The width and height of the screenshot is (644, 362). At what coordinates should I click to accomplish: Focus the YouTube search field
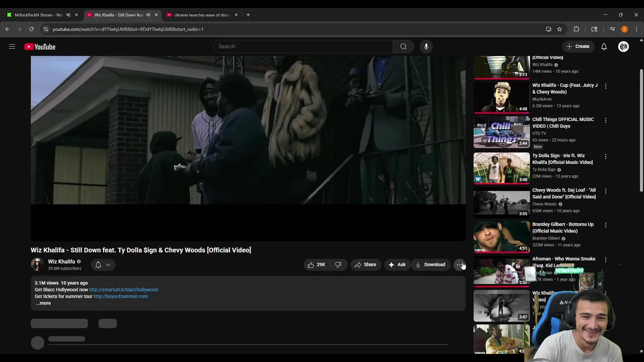(x=303, y=46)
